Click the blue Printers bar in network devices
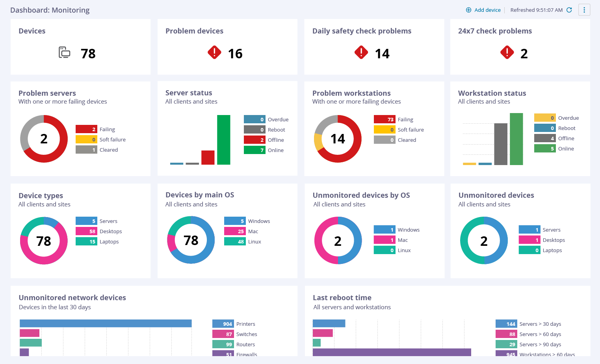This screenshot has width=600, height=364. tap(106, 323)
